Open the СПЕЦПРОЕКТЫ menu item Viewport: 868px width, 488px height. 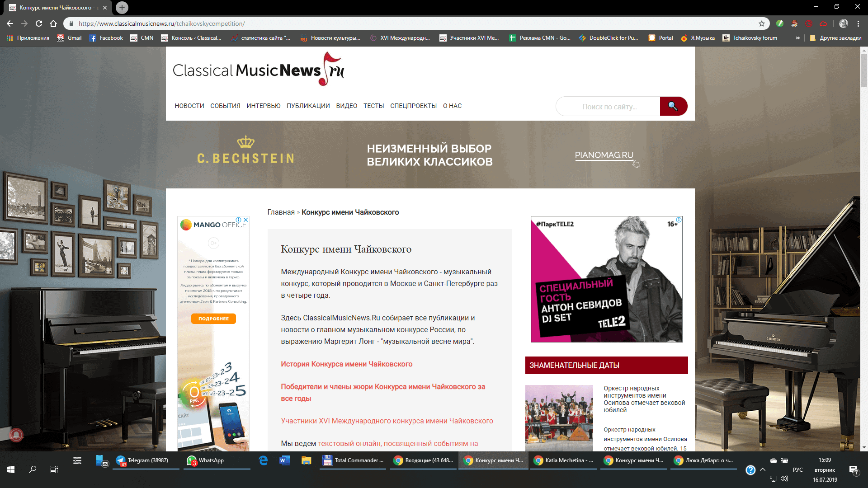click(414, 106)
